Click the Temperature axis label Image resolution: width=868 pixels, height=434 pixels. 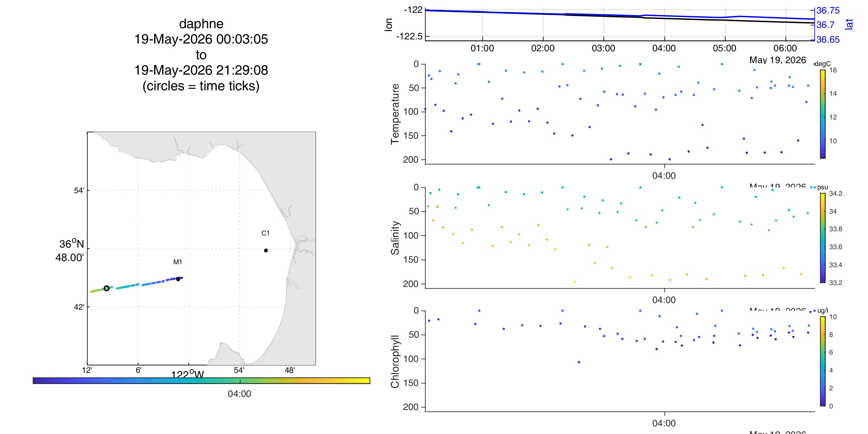click(394, 114)
